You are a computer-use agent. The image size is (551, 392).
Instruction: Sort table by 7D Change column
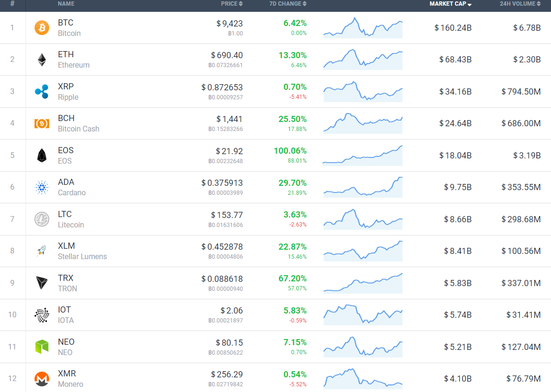(288, 4)
